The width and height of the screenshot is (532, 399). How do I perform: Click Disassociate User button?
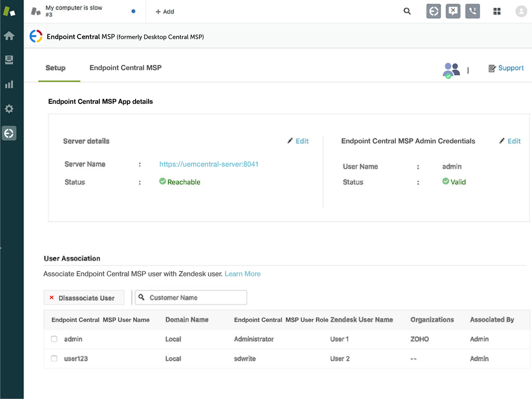click(x=84, y=297)
